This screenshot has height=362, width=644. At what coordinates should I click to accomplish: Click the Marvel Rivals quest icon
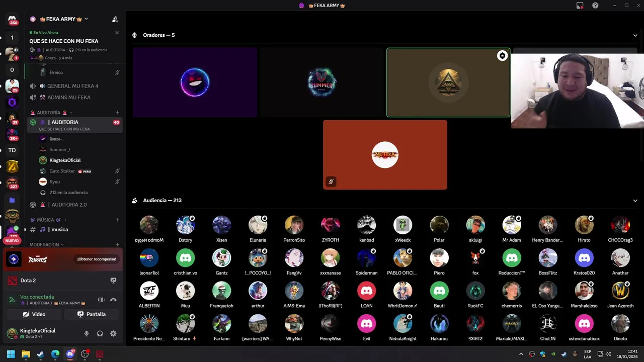tap(14, 259)
